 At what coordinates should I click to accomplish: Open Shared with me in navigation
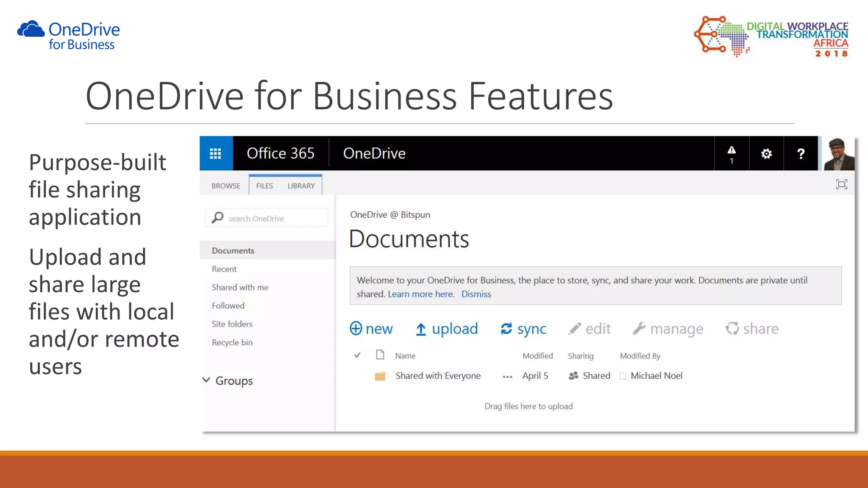coord(240,287)
